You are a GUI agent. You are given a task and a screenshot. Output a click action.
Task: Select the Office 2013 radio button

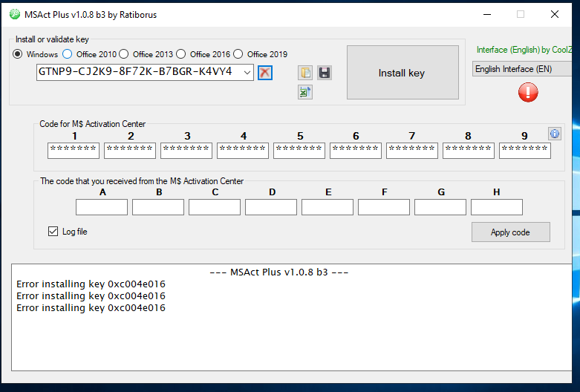pyautogui.click(x=124, y=54)
